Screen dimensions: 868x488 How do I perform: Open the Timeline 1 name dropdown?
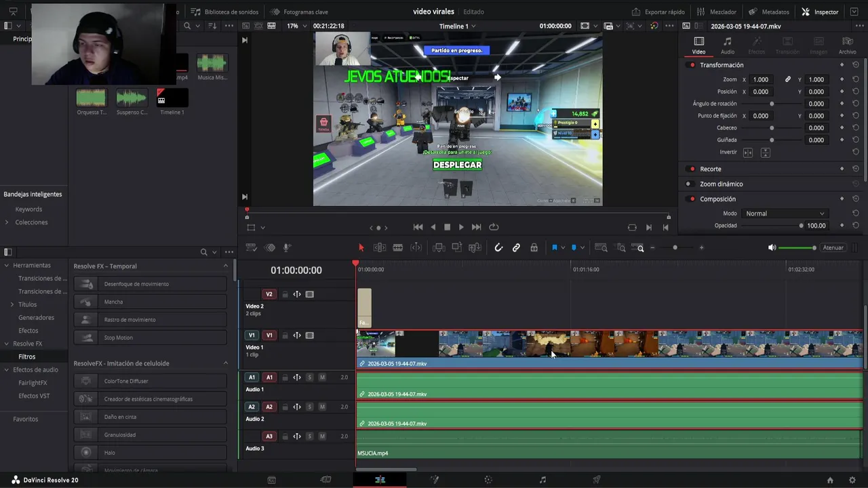click(458, 26)
